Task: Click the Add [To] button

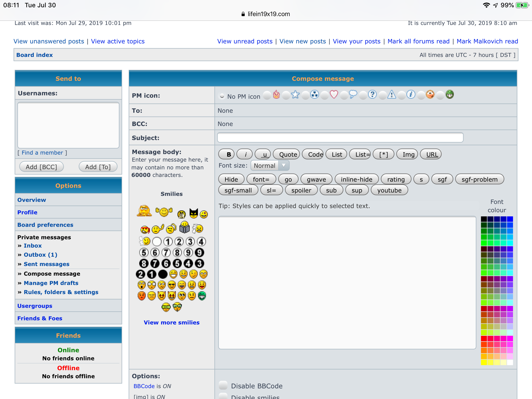Action: pyautogui.click(x=98, y=167)
